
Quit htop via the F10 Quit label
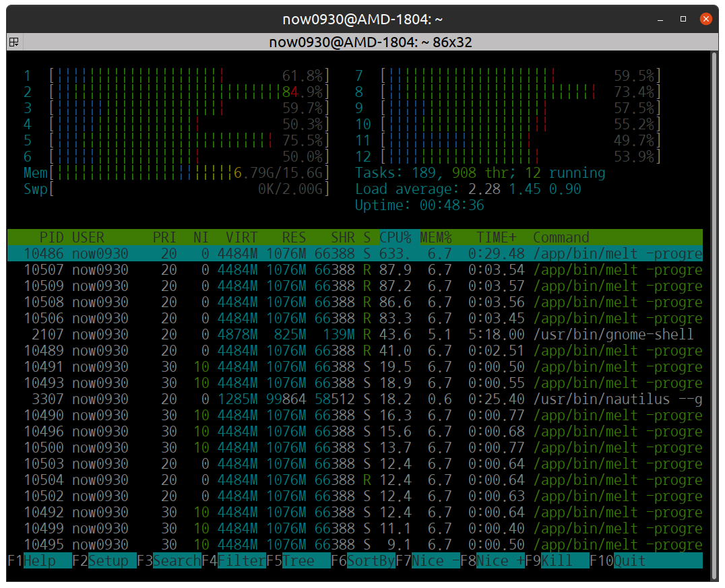pos(629,560)
